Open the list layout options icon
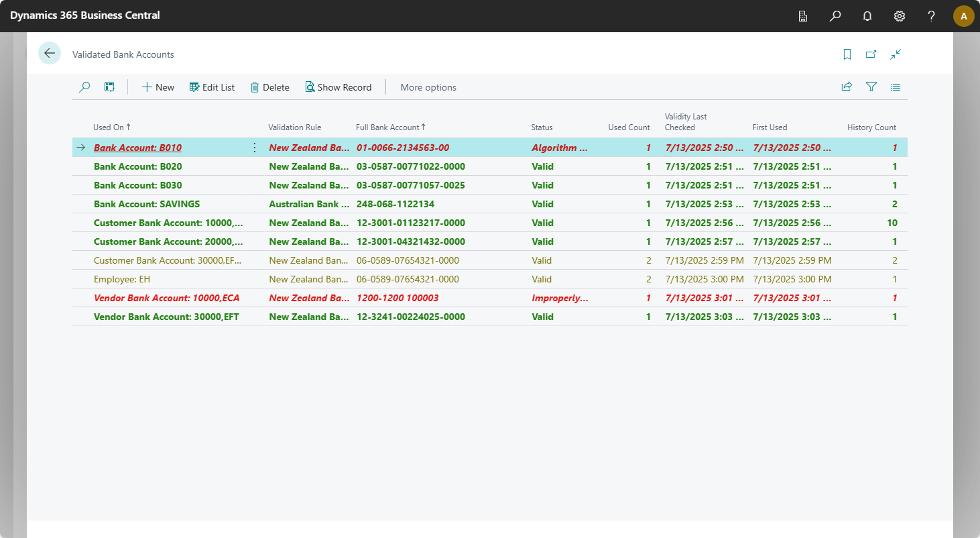Viewport: 980px width, 538px height. (x=896, y=87)
